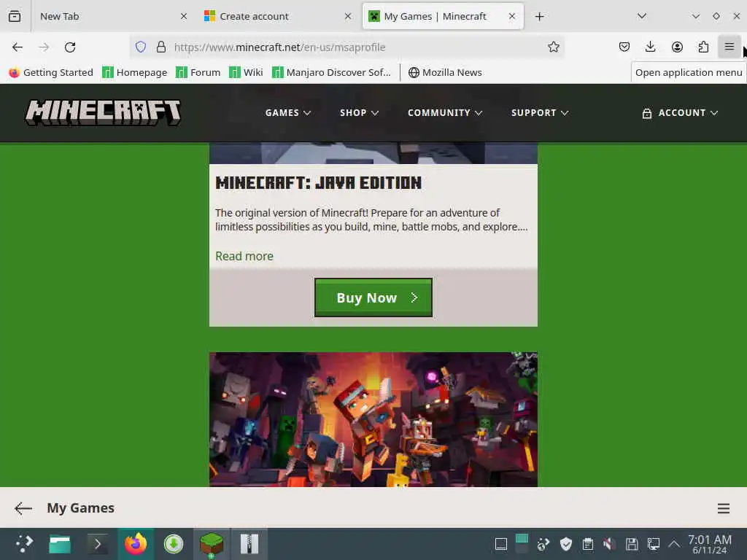
Task: Expand the ACCOUNT menu
Action: coord(680,113)
